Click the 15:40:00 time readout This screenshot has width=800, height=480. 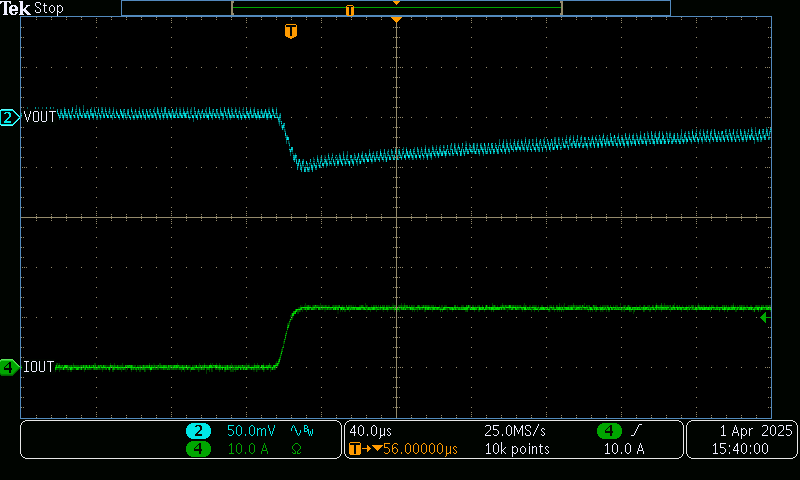(740, 449)
